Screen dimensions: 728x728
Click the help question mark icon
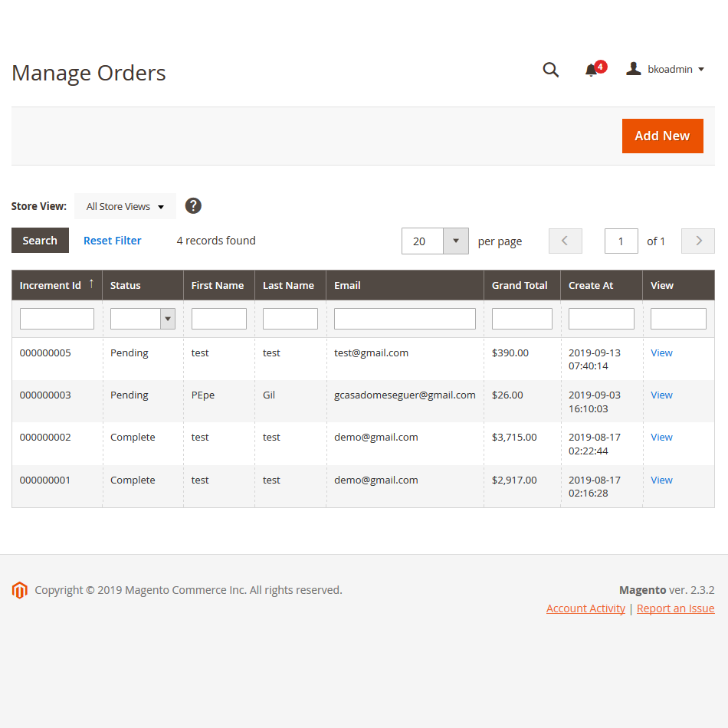(x=193, y=206)
